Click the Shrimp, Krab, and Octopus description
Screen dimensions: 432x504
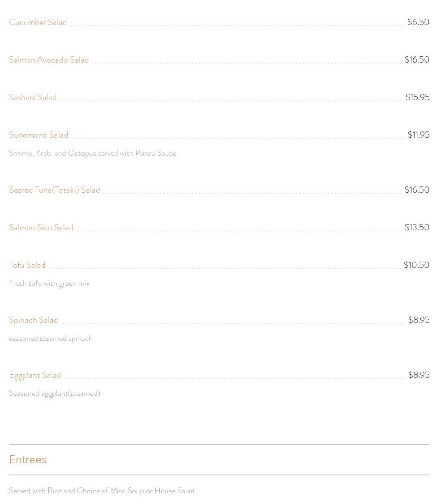93,153
